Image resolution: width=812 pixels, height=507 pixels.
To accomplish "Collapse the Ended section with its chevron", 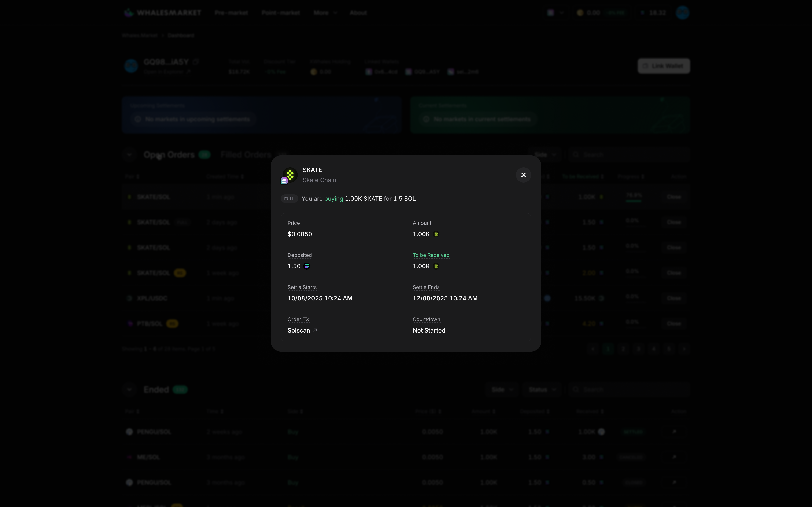I will (x=129, y=390).
